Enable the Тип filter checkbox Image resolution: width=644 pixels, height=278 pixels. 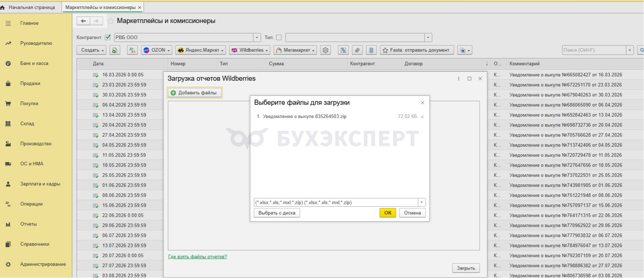(279, 37)
